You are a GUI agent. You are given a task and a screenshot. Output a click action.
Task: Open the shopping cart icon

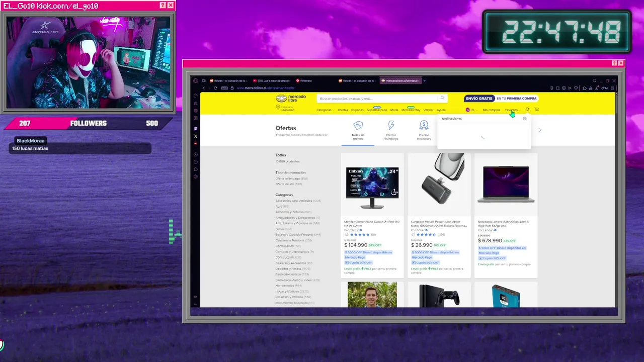[x=536, y=110]
